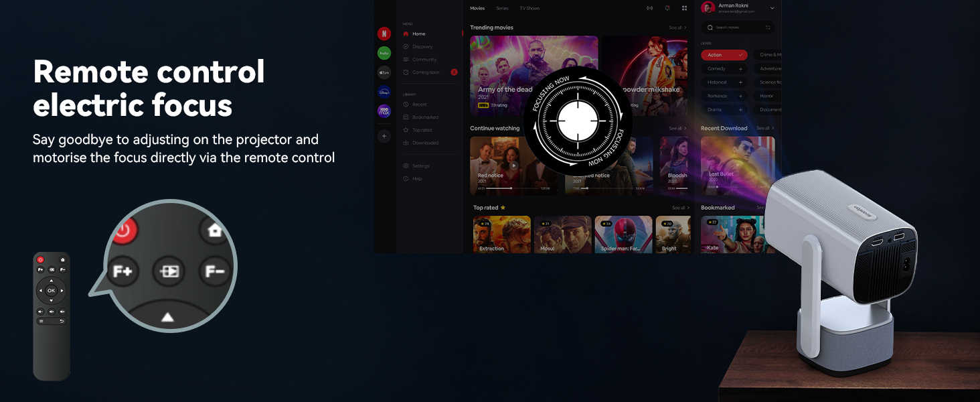Click the grid view icon in header
980x402 pixels.
coord(684,8)
